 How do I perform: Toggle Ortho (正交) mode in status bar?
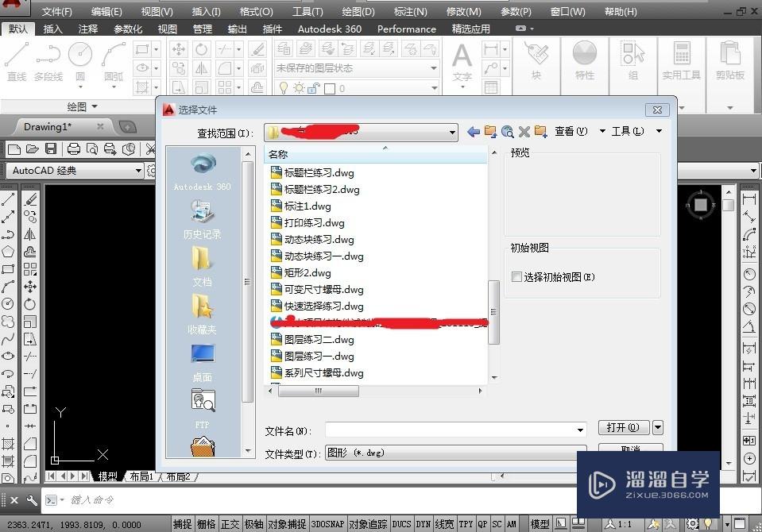230,523
